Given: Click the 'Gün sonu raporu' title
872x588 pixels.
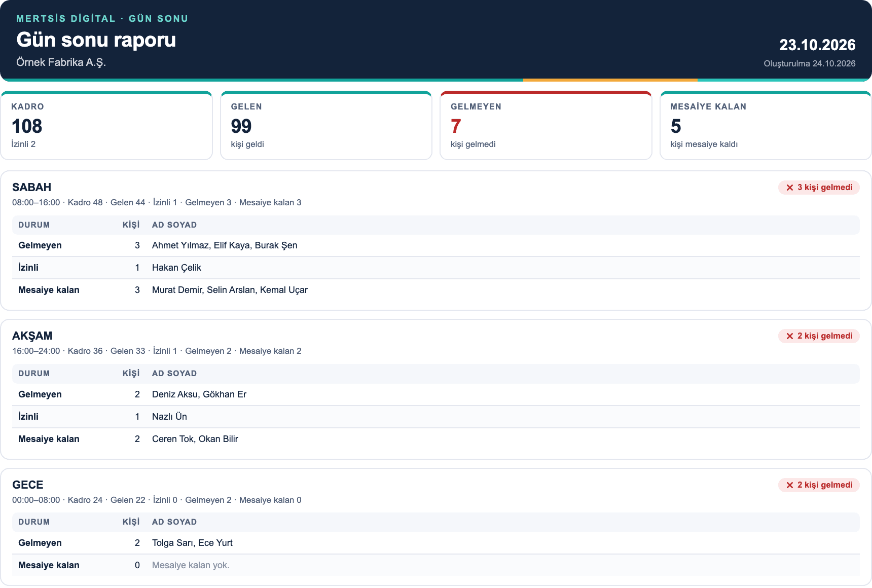Looking at the screenshot, I should 96,40.
